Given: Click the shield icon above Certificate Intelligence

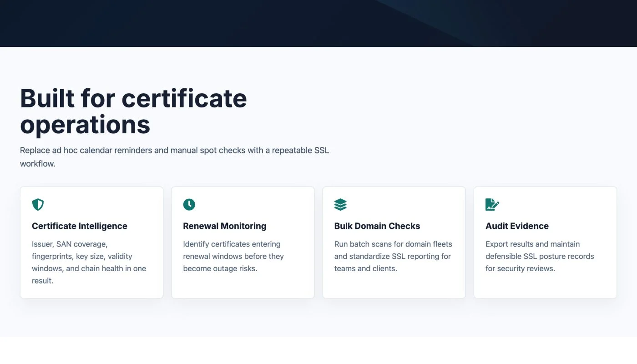Looking at the screenshot, I should (x=38, y=204).
